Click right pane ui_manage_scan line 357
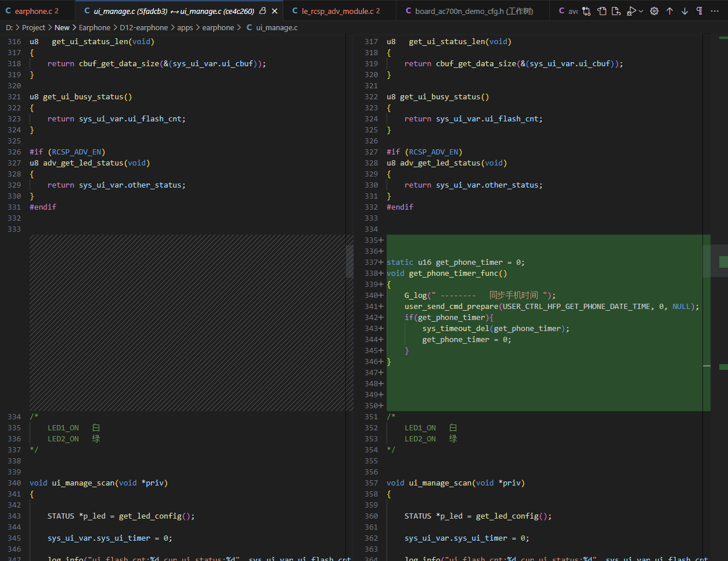Screen dimensions: 728x561 [x=456, y=483]
